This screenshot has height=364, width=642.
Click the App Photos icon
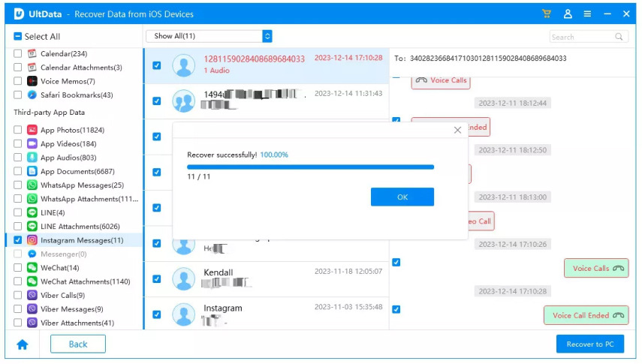click(32, 130)
